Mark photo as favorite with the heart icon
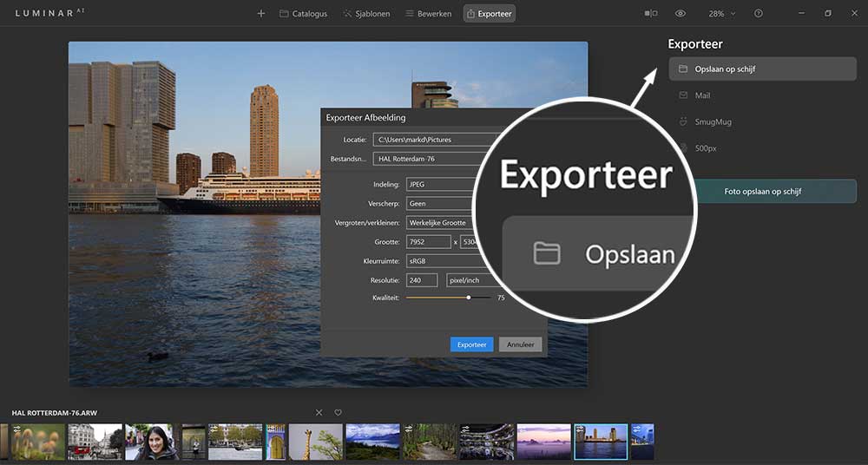 point(339,412)
